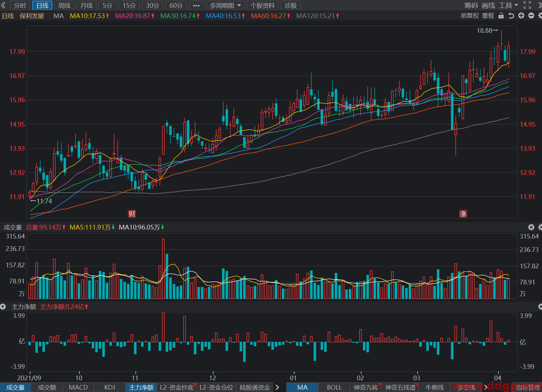Screen dimensions: 542x392
Task: Click the gray MA120:15.21 legend
Action: [x=317, y=16]
